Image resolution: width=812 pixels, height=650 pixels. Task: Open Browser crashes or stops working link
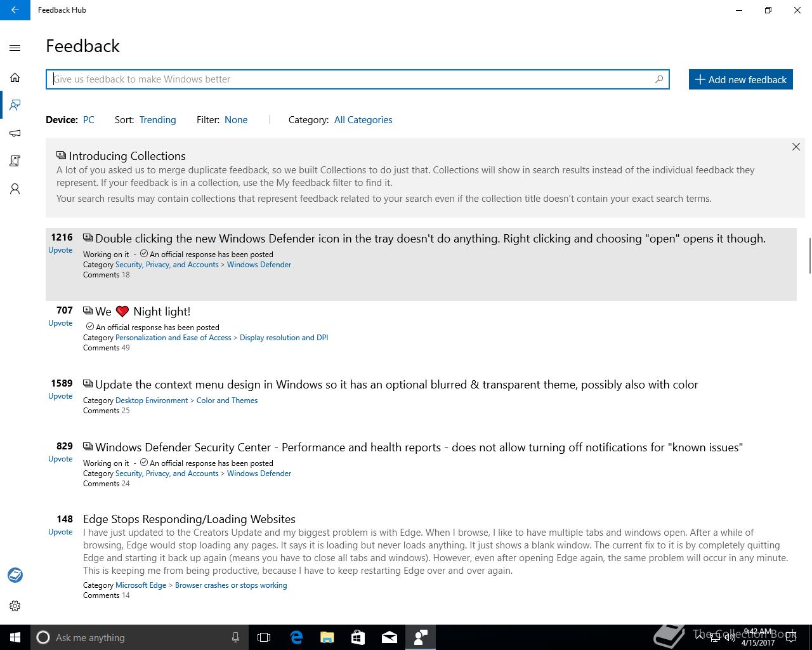[231, 585]
